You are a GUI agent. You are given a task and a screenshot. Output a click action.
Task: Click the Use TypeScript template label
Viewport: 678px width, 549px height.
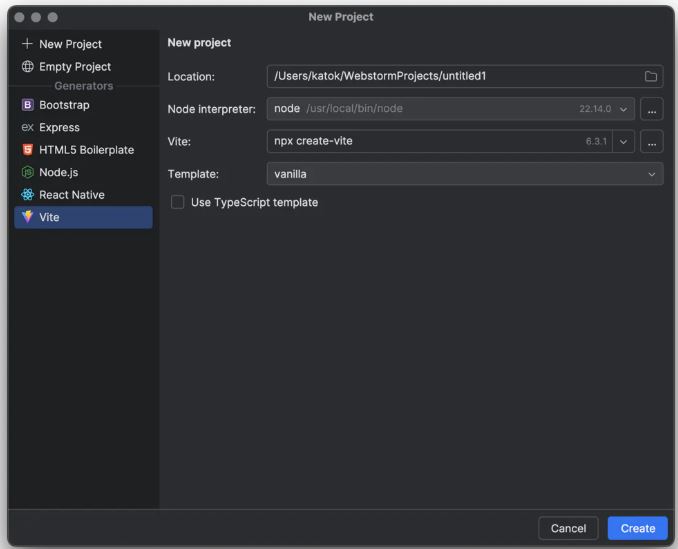[x=254, y=202]
